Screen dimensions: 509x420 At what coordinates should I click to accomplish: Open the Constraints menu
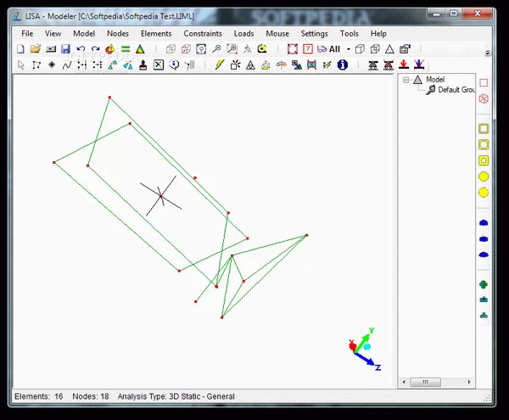click(x=203, y=33)
